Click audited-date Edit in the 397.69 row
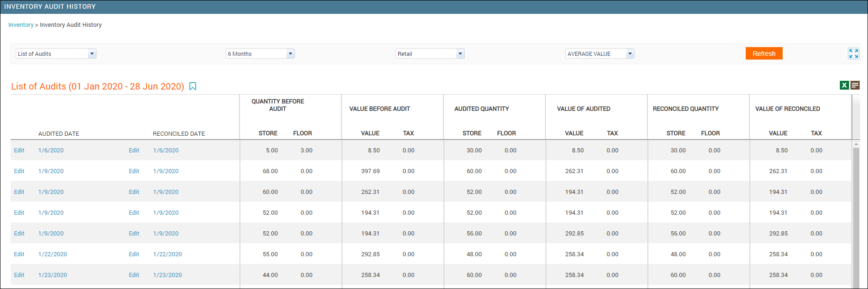The width and height of the screenshot is (868, 289). (x=19, y=171)
